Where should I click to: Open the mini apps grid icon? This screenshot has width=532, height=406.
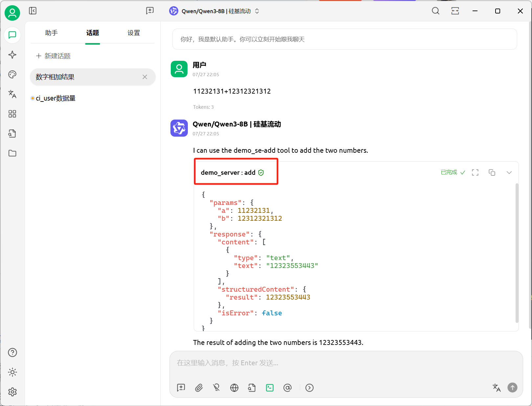click(12, 114)
